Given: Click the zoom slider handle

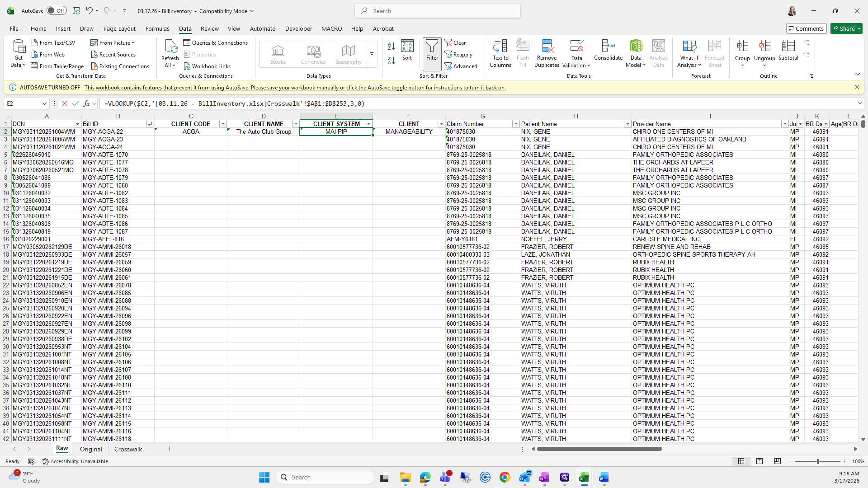Looking at the screenshot, I should 817,461.
